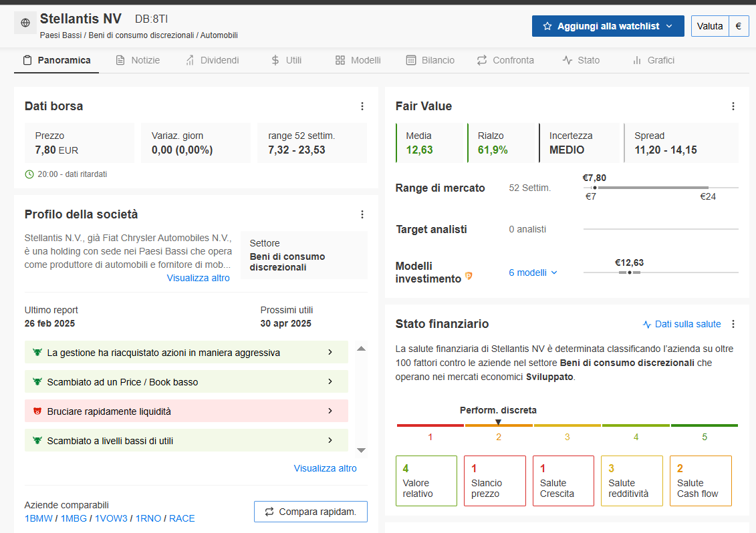Open comparable company 1RNO
This screenshot has height=533, width=756.
pos(148,518)
